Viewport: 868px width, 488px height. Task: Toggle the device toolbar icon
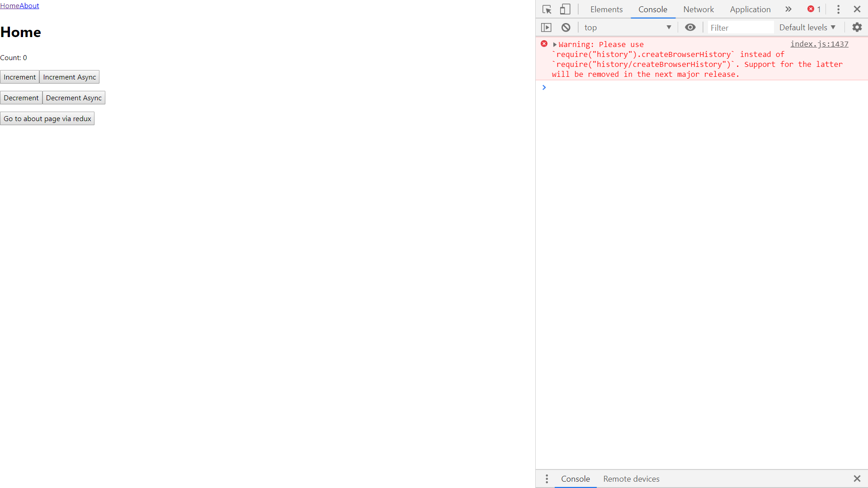[x=565, y=9]
